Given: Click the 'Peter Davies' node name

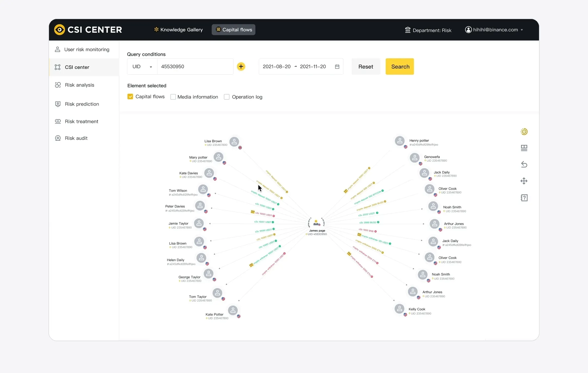Looking at the screenshot, I should pos(175,206).
